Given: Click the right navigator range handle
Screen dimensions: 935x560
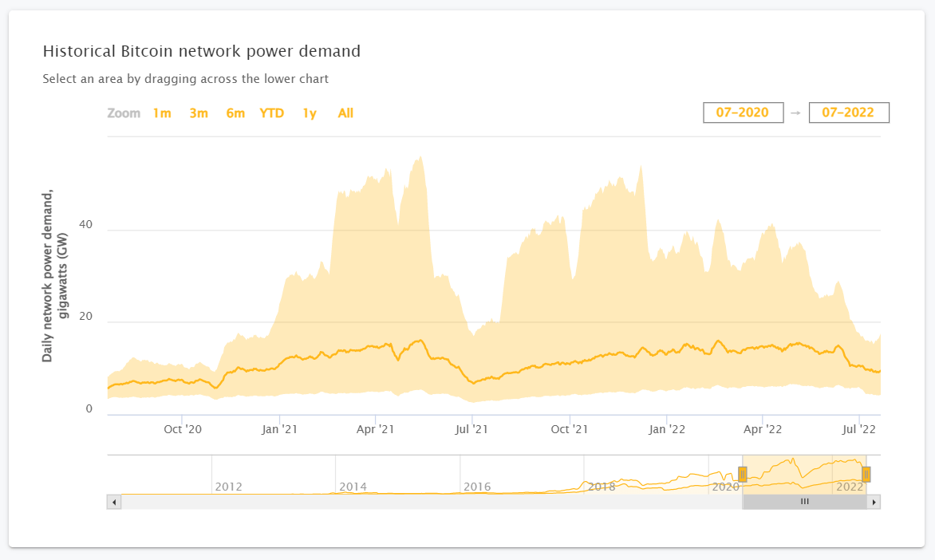Looking at the screenshot, I should (866, 475).
